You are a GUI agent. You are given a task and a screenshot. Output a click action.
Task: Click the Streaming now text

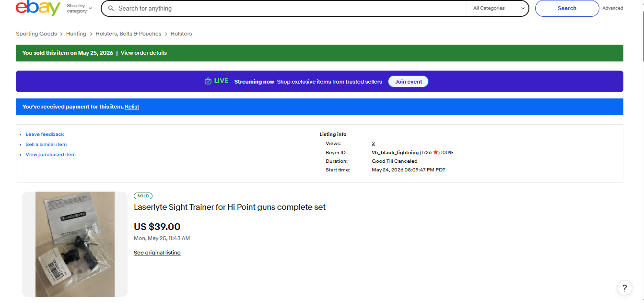click(254, 82)
